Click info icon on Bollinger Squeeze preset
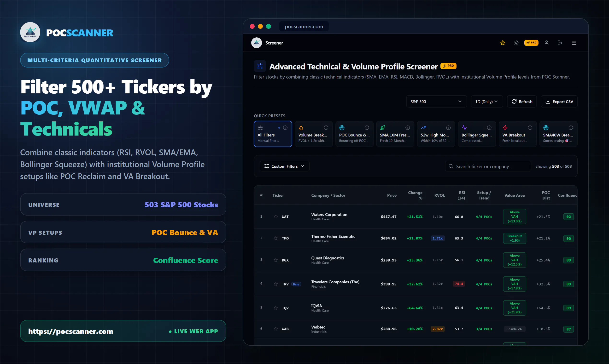Viewport: 609px width, 364px height. (x=489, y=128)
